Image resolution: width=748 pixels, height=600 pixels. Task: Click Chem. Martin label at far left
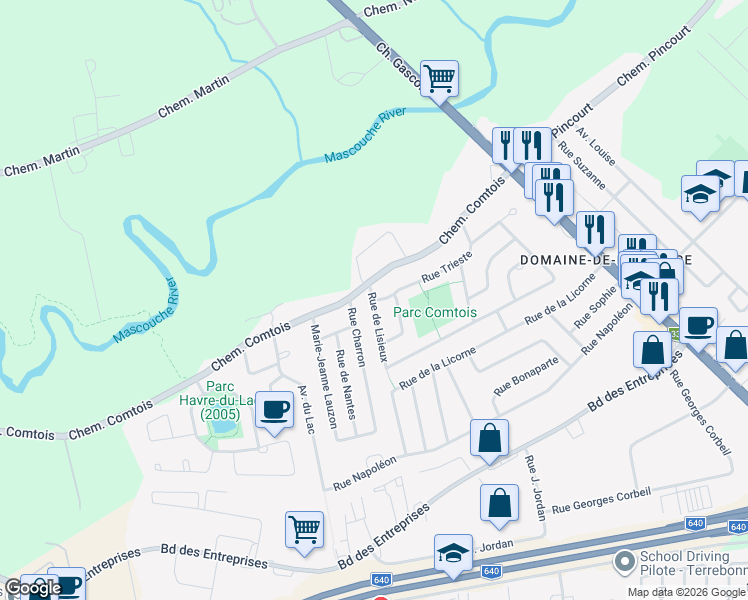42,161
